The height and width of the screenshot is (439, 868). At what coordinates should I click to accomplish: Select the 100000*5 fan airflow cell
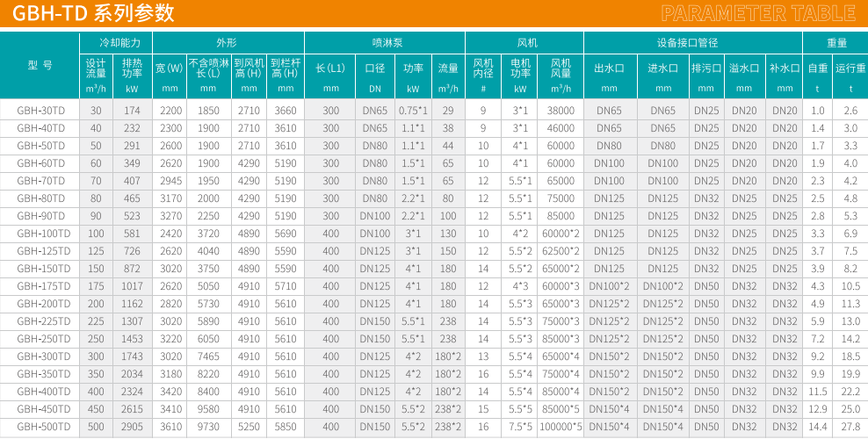tap(561, 427)
